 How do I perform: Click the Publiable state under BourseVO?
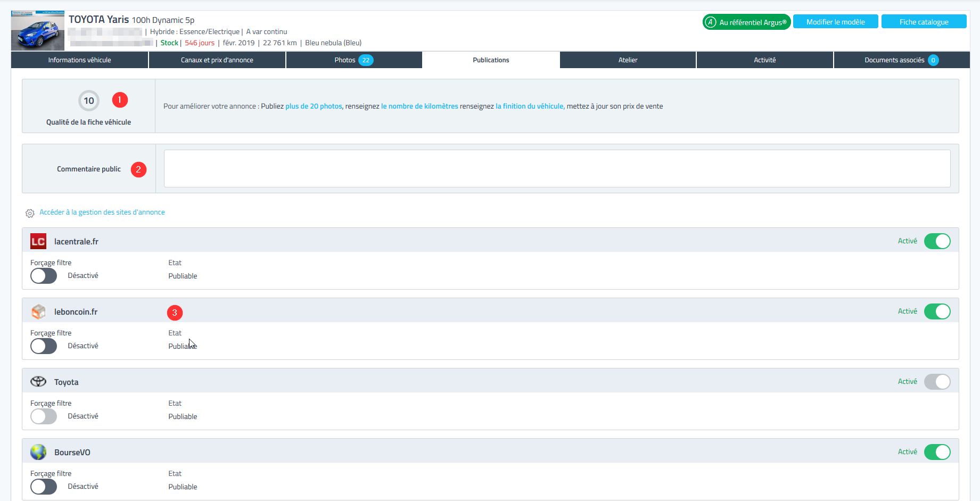(183, 487)
